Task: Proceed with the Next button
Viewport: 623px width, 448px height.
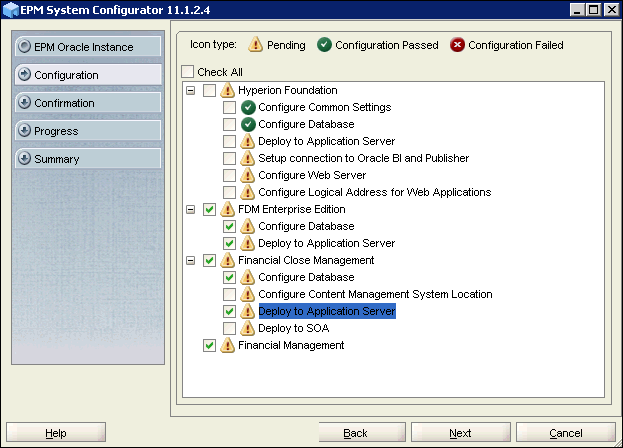Action: pos(460,433)
